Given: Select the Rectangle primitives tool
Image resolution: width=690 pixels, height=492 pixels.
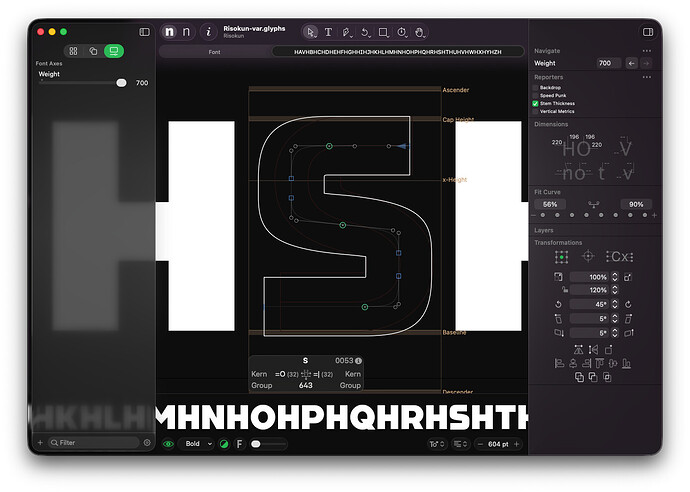Looking at the screenshot, I should tap(383, 32).
